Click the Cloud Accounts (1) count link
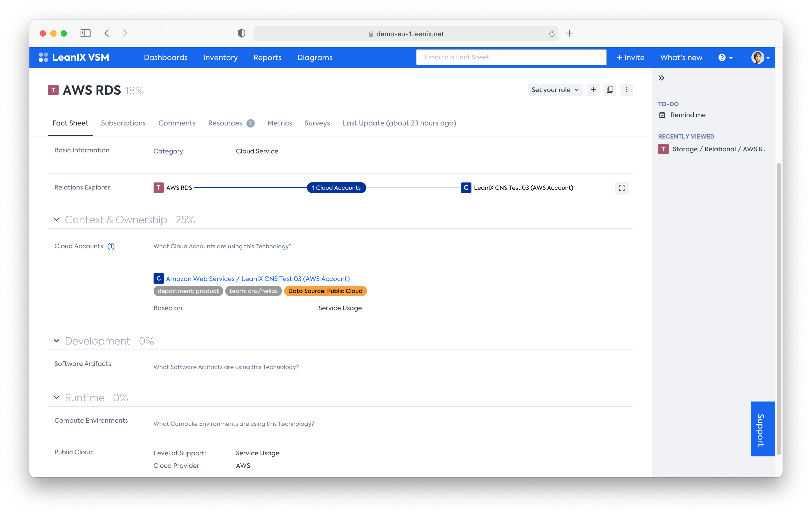This screenshot has width=812, height=516. tap(111, 246)
